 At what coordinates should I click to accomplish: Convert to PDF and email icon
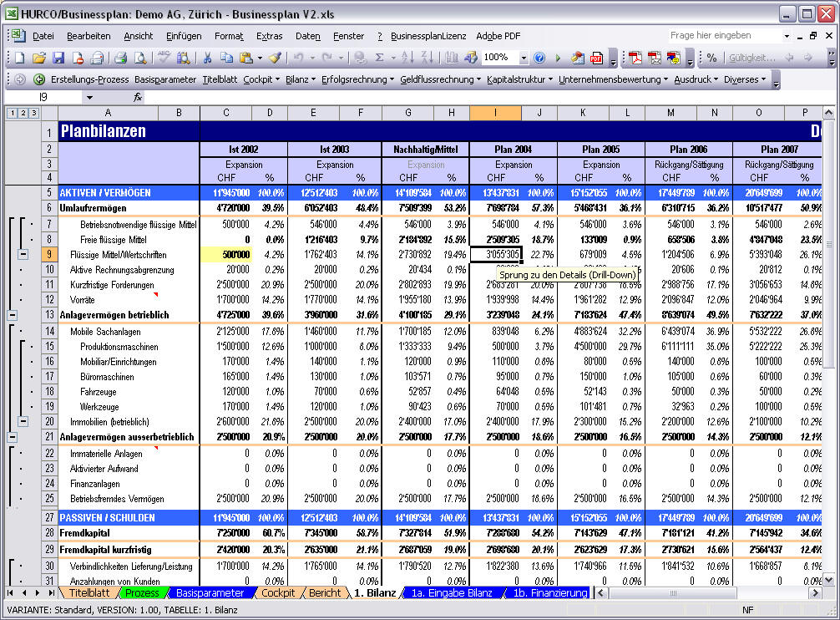pyautogui.click(x=654, y=58)
